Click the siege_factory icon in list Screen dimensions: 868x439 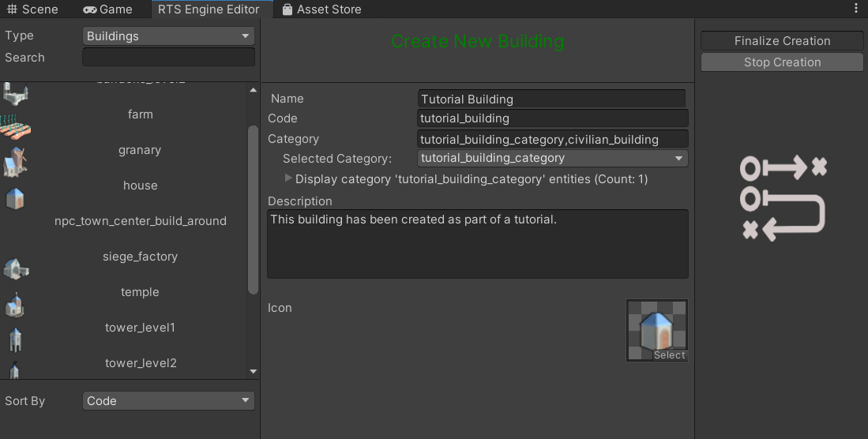click(15, 268)
